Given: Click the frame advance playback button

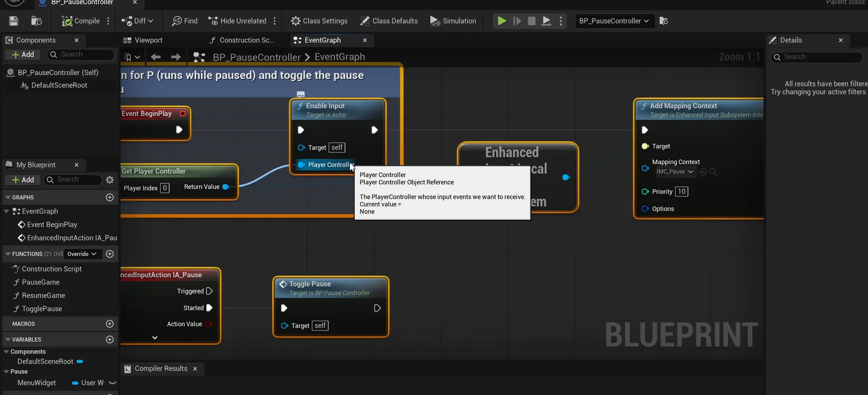Looking at the screenshot, I should (517, 21).
